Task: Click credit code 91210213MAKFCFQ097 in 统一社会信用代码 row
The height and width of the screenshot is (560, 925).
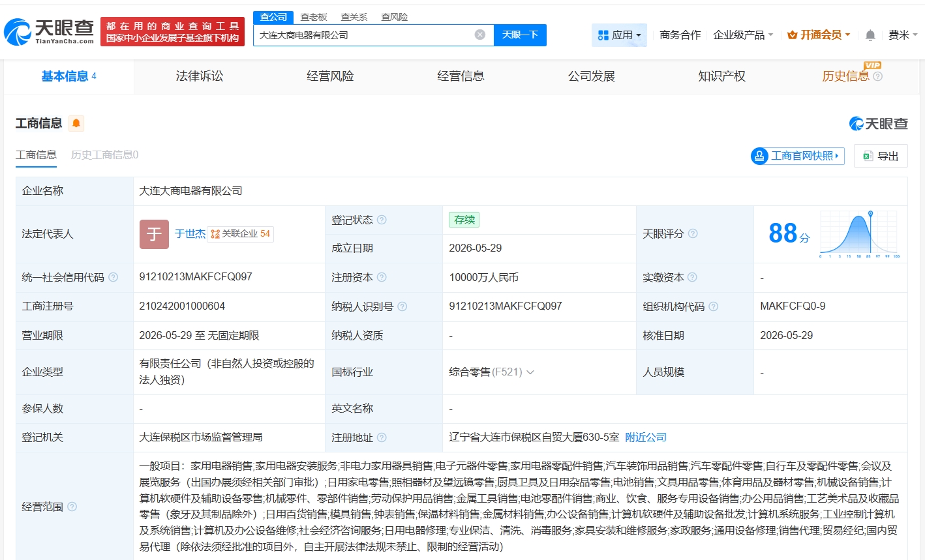Action: [196, 277]
